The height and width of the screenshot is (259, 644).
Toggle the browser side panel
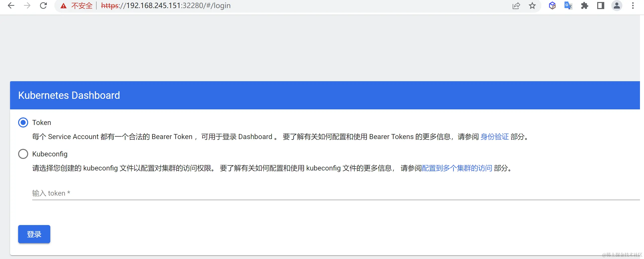[600, 6]
